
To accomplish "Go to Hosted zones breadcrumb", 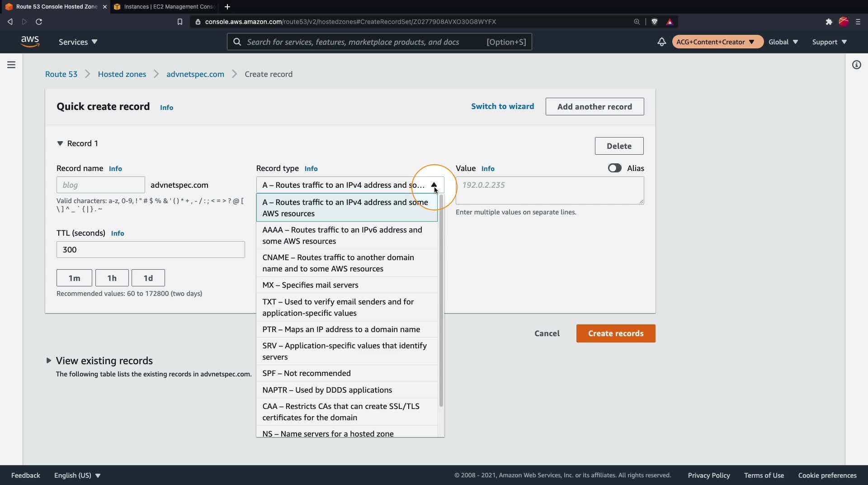I will 122,74.
